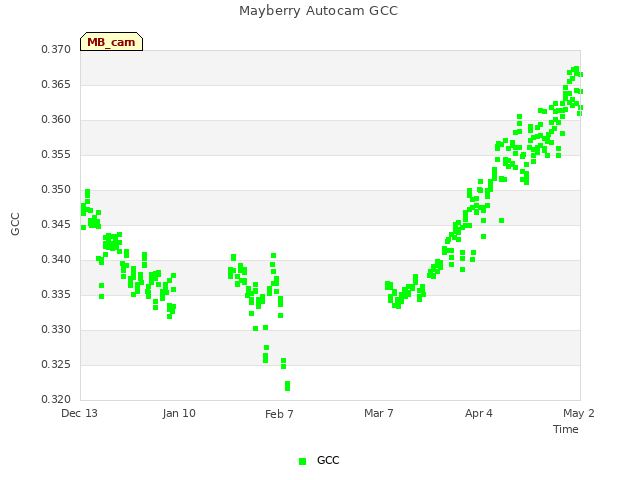
Task: Select the 0.340 y-axis label
Action: (x=56, y=260)
